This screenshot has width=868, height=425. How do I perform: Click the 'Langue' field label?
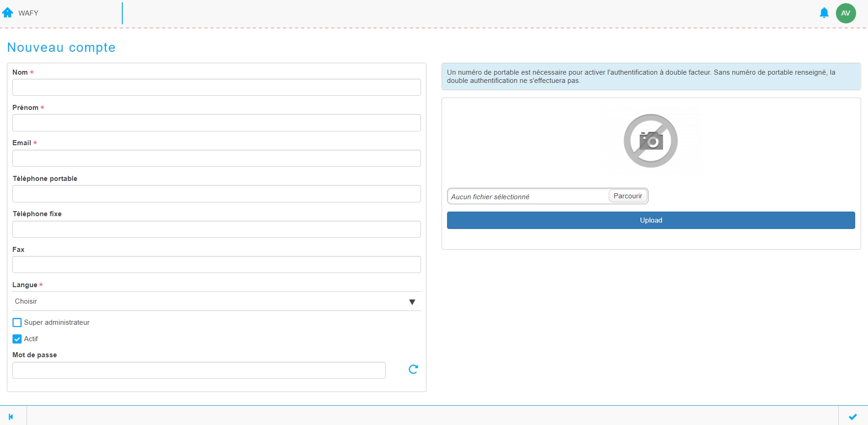25,285
